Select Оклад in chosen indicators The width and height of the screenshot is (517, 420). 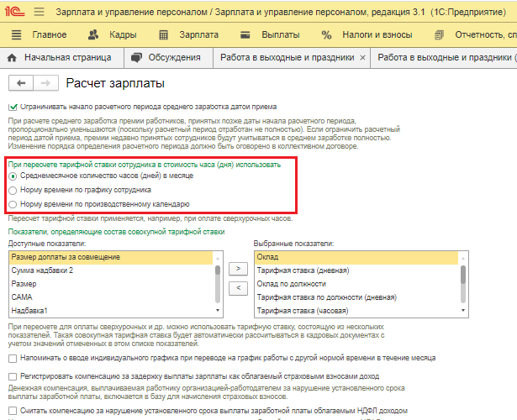coord(356,257)
